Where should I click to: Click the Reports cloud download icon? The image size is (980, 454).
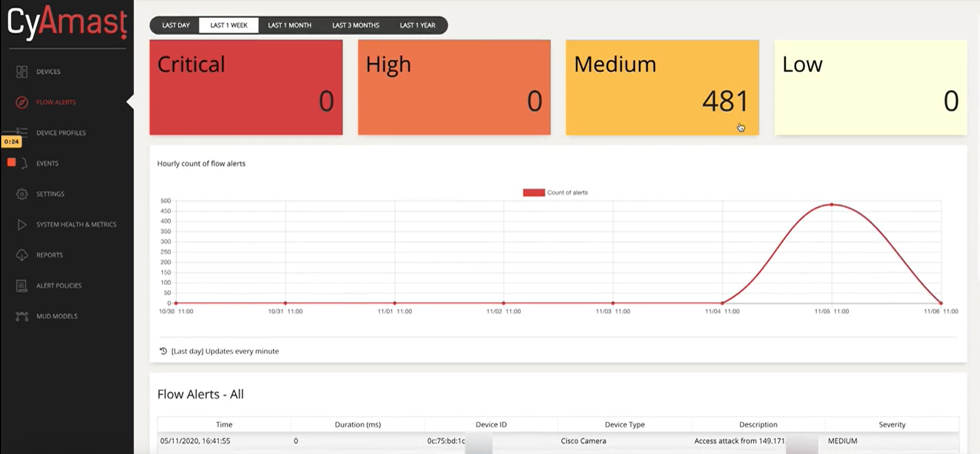pos(22,255)
